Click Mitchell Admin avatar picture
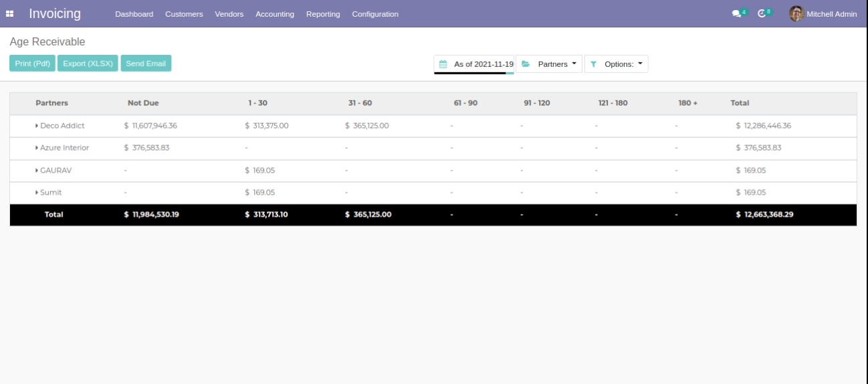The image size is (868, 384). point(796,13)
